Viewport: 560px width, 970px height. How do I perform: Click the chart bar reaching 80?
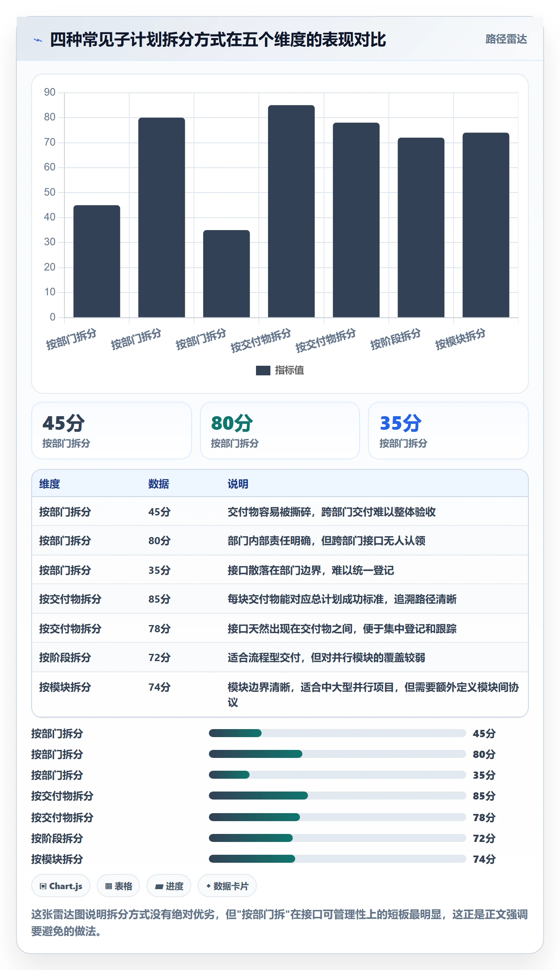162,217
